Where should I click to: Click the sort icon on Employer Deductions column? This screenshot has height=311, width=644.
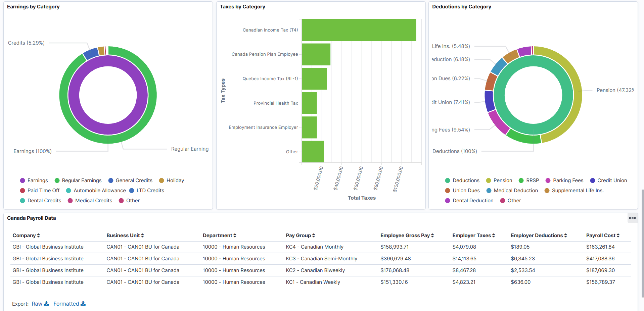click(566, 235)
